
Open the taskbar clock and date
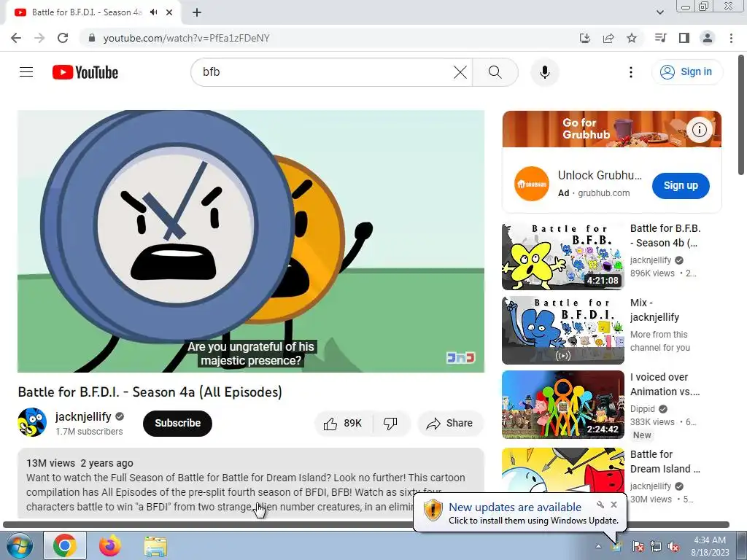pyautogui.click(x=710, y=546)
